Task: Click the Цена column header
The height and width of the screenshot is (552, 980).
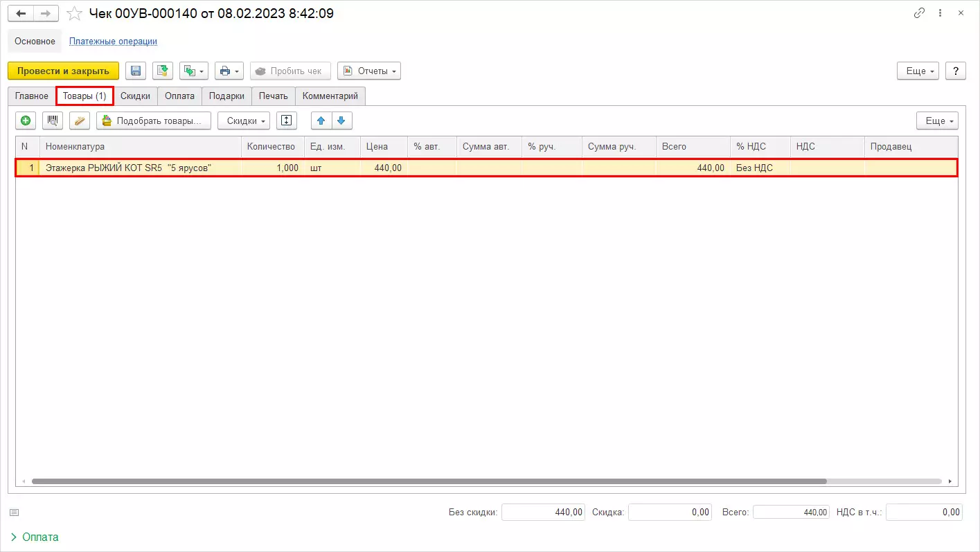Action: 384,146
